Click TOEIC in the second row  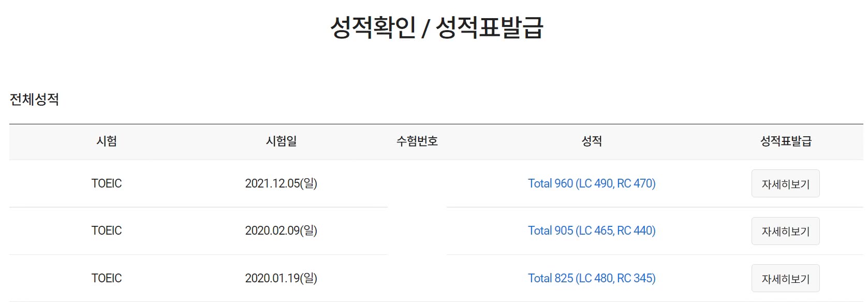(x=107, y=231)
